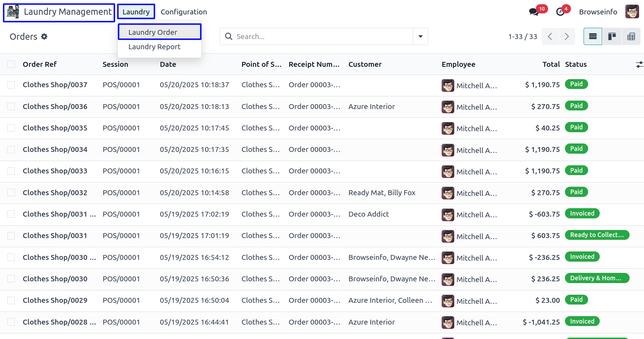Open order Clothes Shop/0036
Viewport: 644px width, 339px height.
[x=55, y=107]
